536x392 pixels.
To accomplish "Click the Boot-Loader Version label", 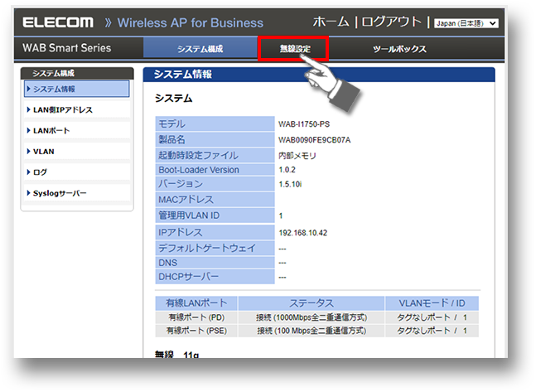I will coord(215,170).
